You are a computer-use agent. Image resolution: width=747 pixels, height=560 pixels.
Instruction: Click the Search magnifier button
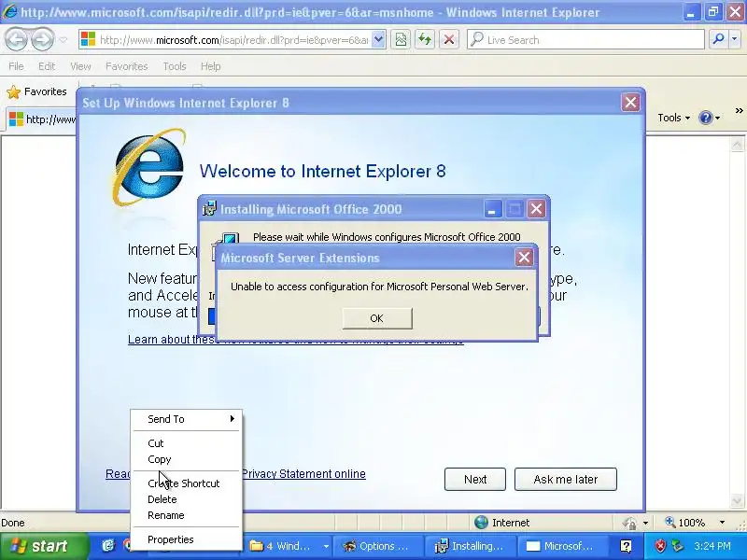tap(718, 40)
